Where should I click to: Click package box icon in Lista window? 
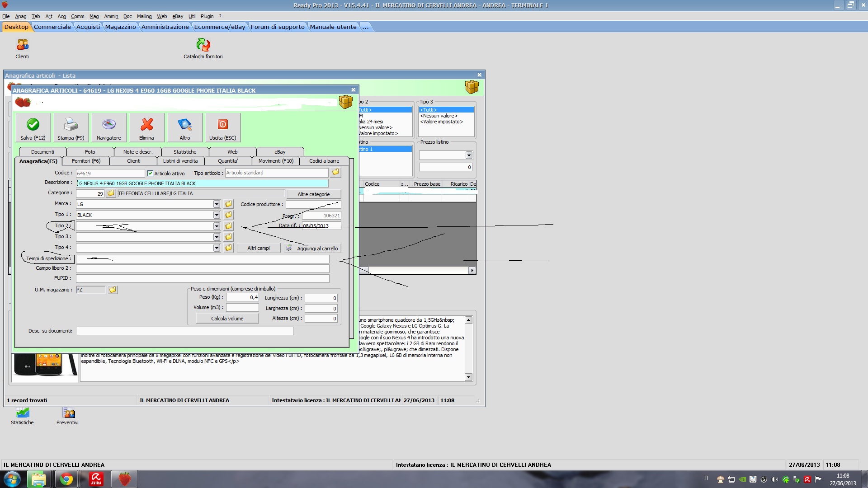point(472,87)
